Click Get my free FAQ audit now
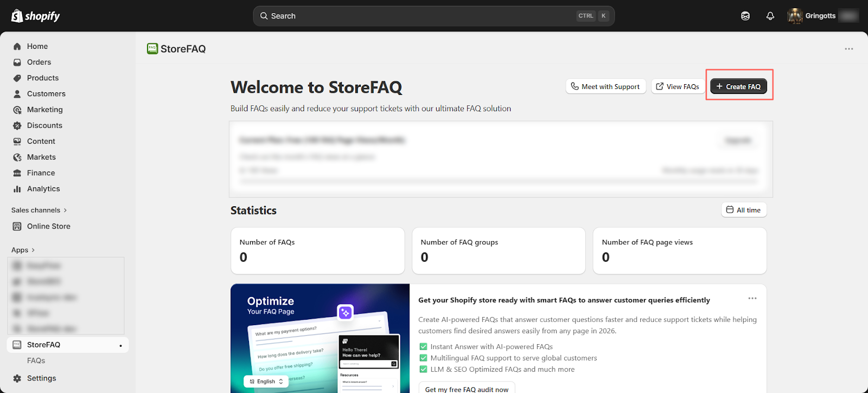Image resolution: width=868 pixels, height=393 pixels. click(467, 388)
